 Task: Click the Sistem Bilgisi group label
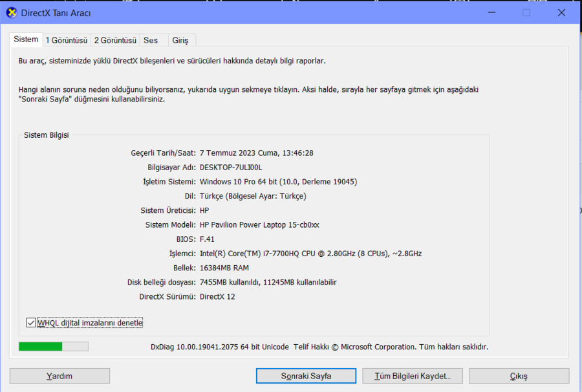coord(47,135)
